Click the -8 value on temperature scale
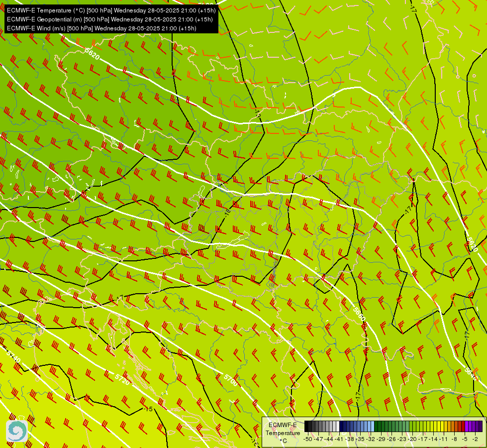487x448 pixels. click(454, 440)
